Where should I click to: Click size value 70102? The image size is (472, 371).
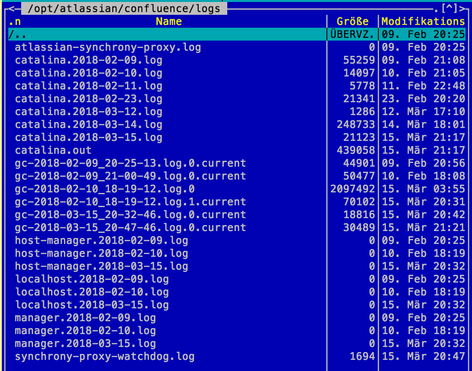(x=359, y=202)
